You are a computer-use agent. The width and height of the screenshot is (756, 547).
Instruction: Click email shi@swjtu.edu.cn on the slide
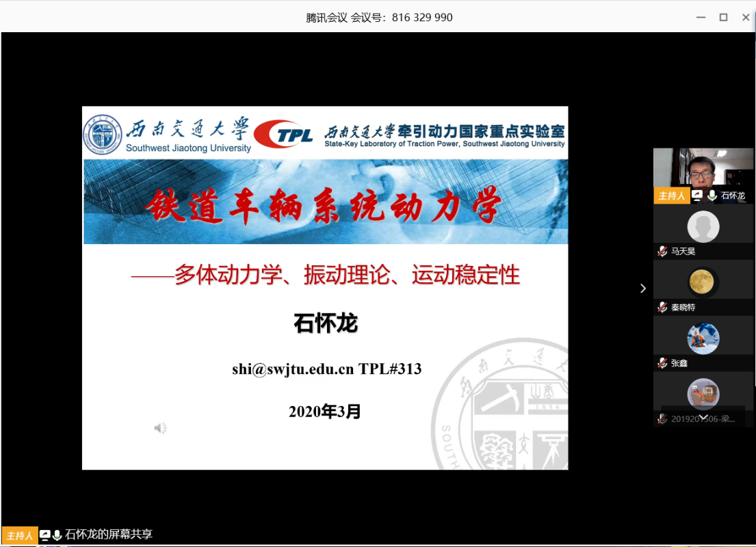coord(293,369)
